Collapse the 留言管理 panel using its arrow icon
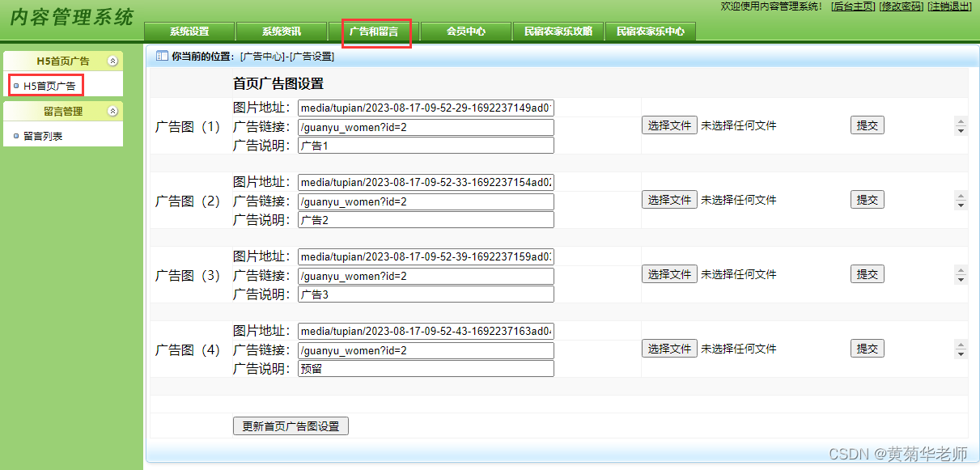980x470 pixels. [114, 110]
